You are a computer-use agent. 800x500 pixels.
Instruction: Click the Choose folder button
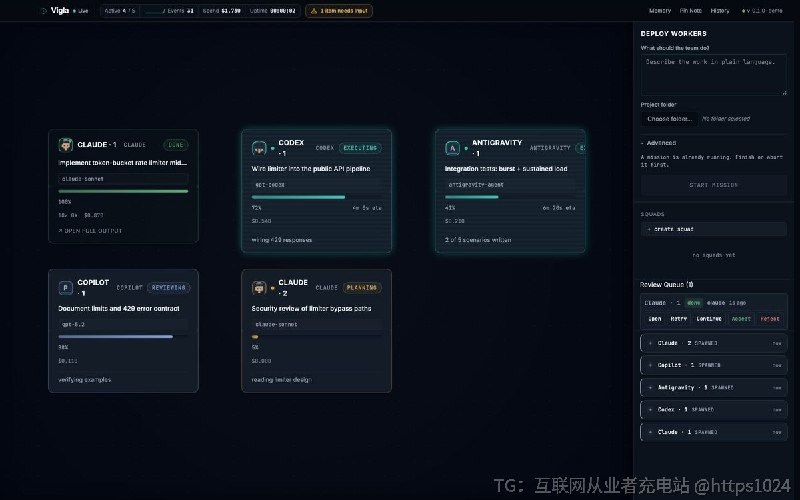669,119
